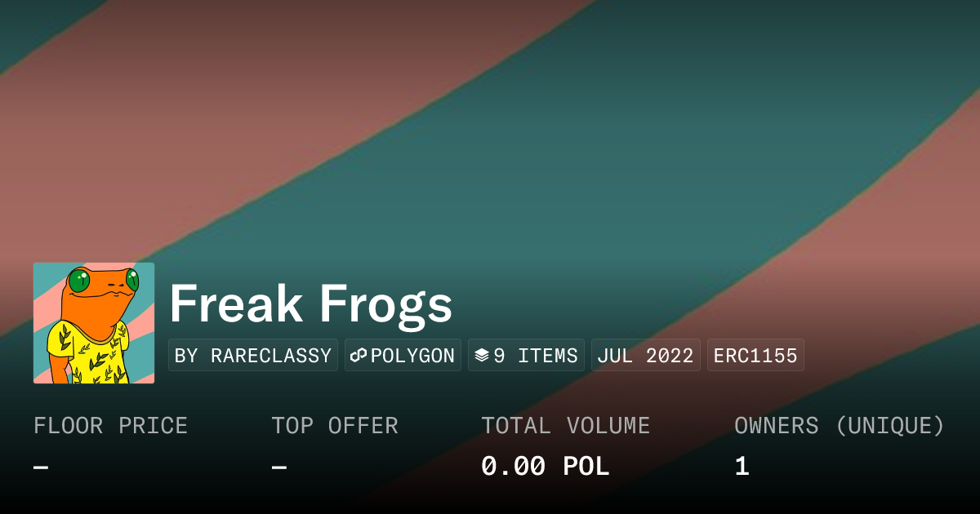Image resolution: width=980 pixels, height=514 pixels.
Task: Click the OWNERS (UNIQUE) label
Action: pos(840,426)
